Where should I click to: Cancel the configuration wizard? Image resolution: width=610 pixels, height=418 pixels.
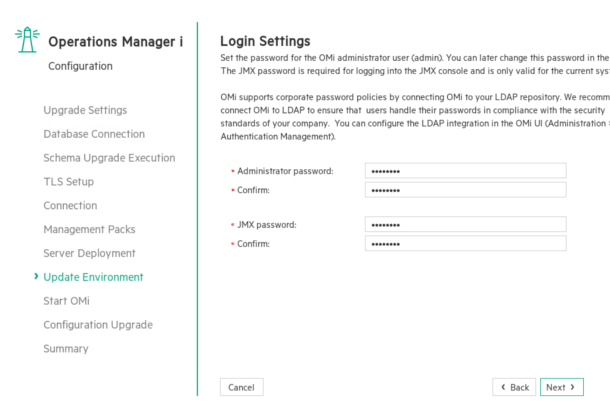pyautogui.click(x=242, y=387)
